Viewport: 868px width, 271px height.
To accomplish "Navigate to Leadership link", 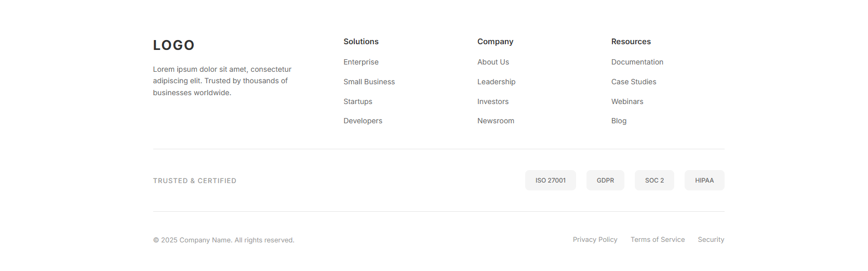I will [x=496, y=82].
